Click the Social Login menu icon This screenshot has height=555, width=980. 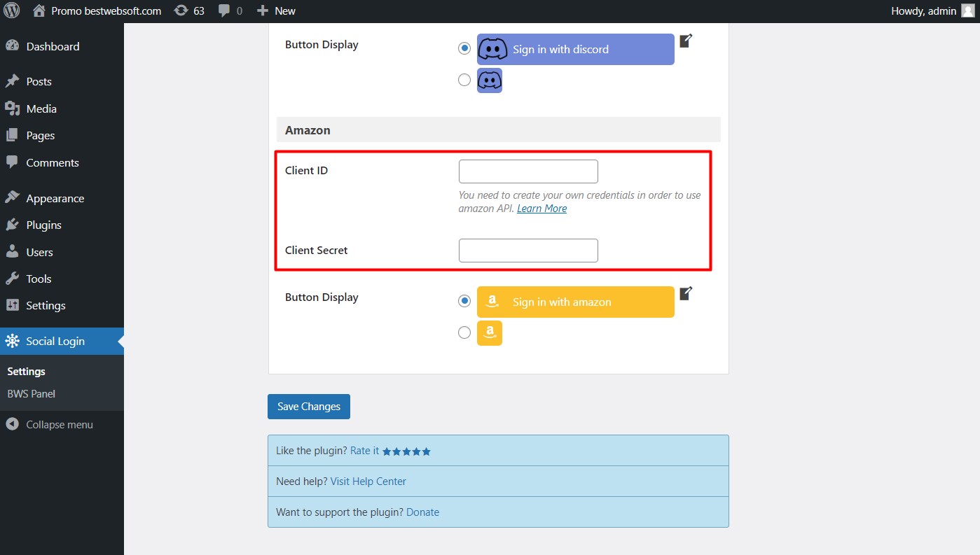[12, 341]
